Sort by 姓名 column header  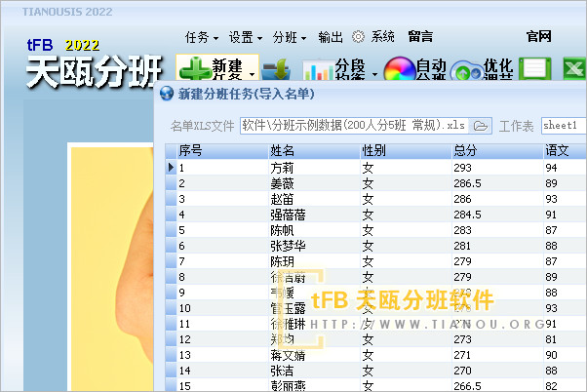(314, 151)
